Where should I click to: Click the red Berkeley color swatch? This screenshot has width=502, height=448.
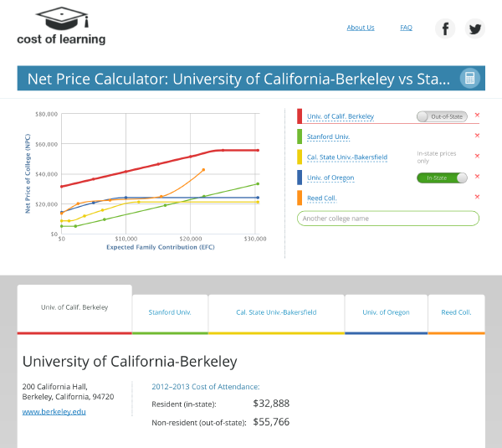point(300,116)
